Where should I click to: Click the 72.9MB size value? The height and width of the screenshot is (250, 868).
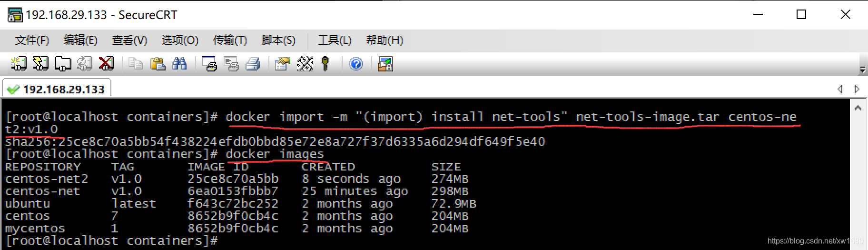click(x=454, y=204)
